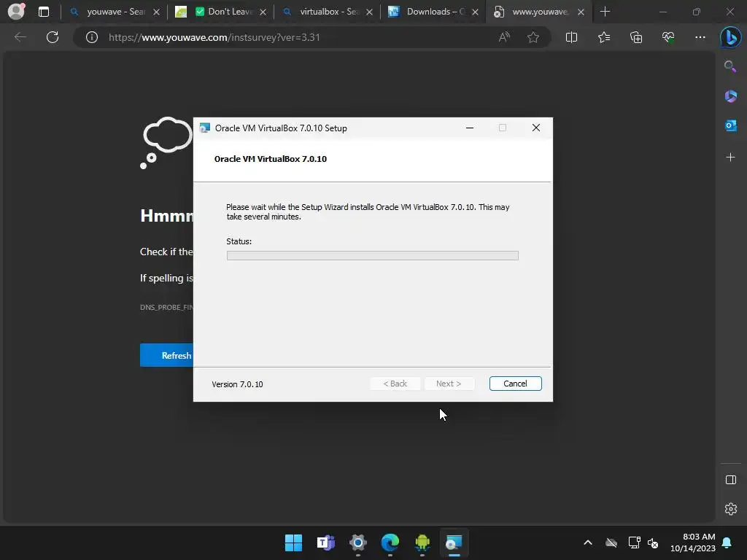Click the Edge profile avatar icon
The width and height of the screenshot is (747, 560).
pos(16,12)
